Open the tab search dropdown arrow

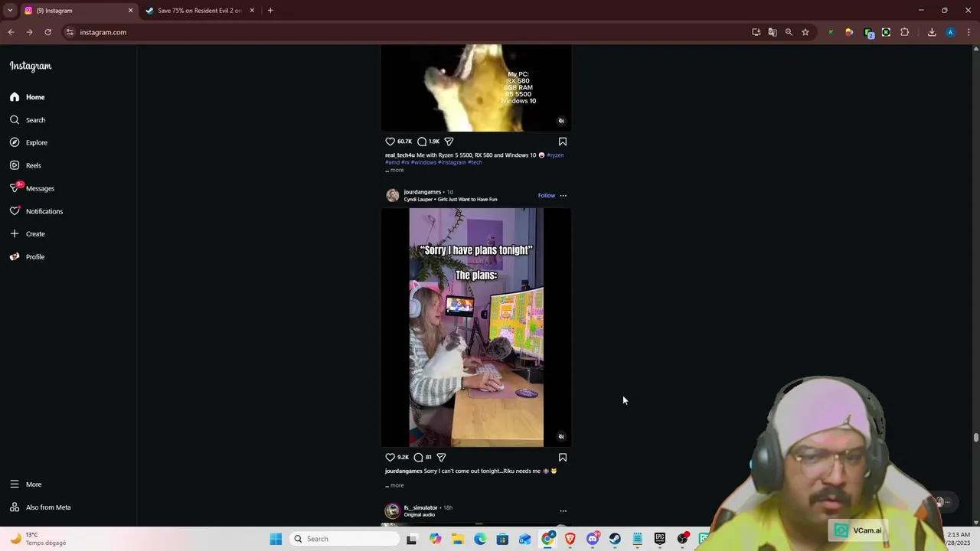[10, 11]
